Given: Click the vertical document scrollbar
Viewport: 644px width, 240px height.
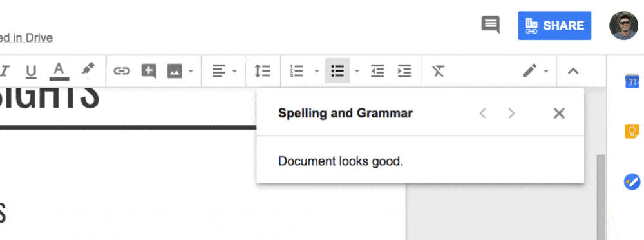Looking at the screenshot, I should 601,197.
